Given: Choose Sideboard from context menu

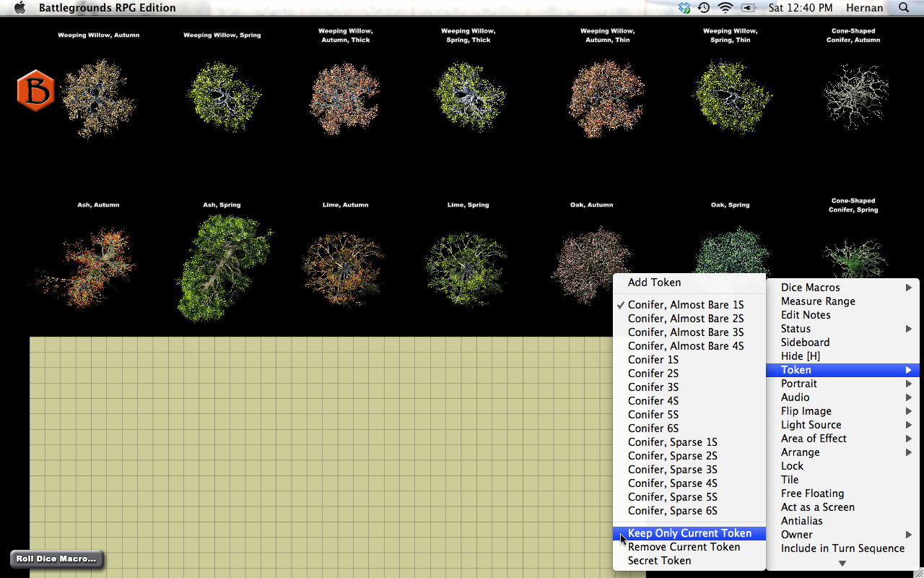Looking at the screenshot, I should [x=842, y=342].
